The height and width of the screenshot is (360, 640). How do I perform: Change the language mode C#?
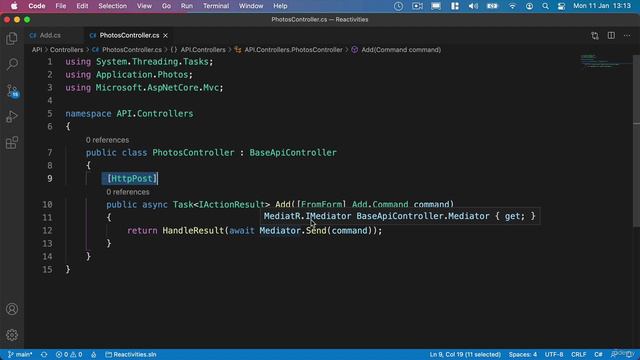point(598,354)
